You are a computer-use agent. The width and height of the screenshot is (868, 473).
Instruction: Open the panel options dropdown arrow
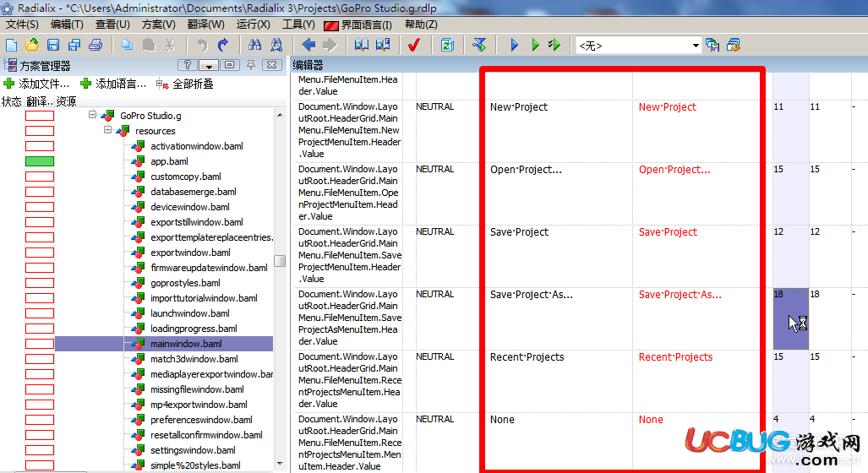point(209,65)
